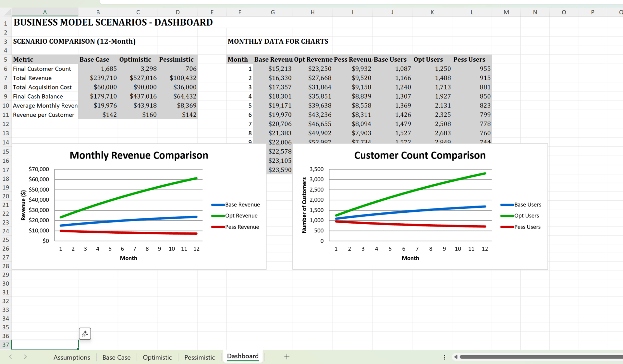623x364 pixels.
Task: Add a new sheet with plus icon
Action: (287, 357)
